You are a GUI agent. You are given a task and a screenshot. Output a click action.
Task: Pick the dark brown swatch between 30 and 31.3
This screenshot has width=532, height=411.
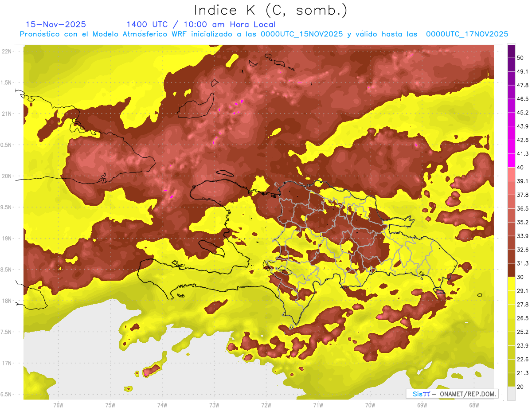pyautogui.click(x=511, y=270)
